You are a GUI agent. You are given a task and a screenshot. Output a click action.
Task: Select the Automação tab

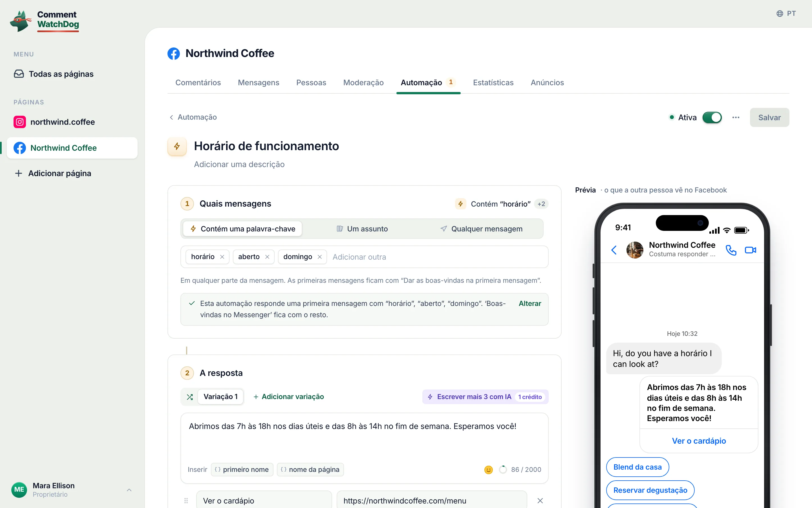click(428, 83)
